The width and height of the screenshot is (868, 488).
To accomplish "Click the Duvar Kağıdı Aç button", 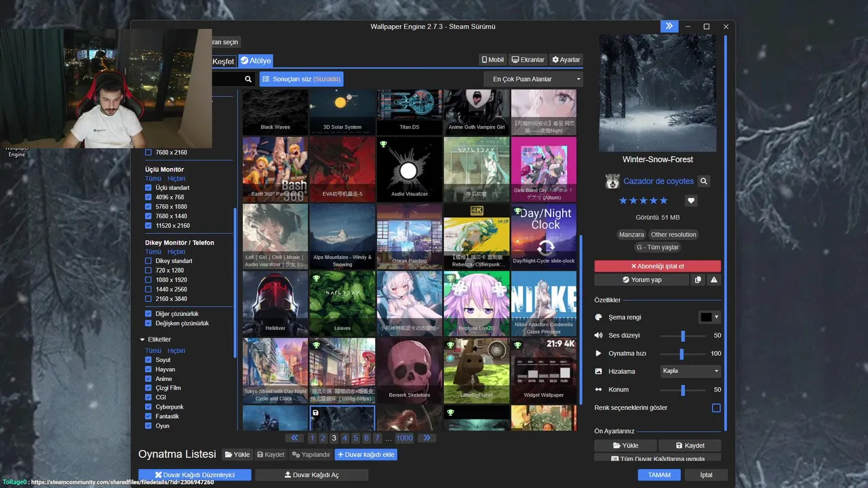I will coord(312,475).
